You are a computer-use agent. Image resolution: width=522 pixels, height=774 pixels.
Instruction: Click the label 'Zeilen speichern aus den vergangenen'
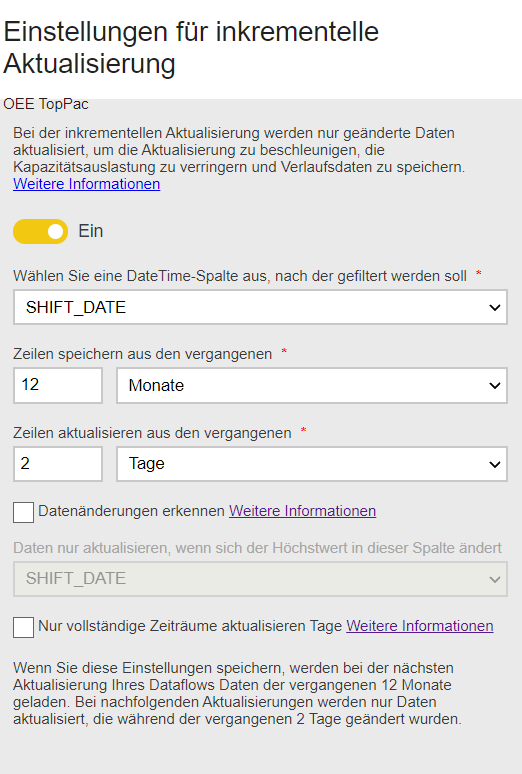coord(143,354)
